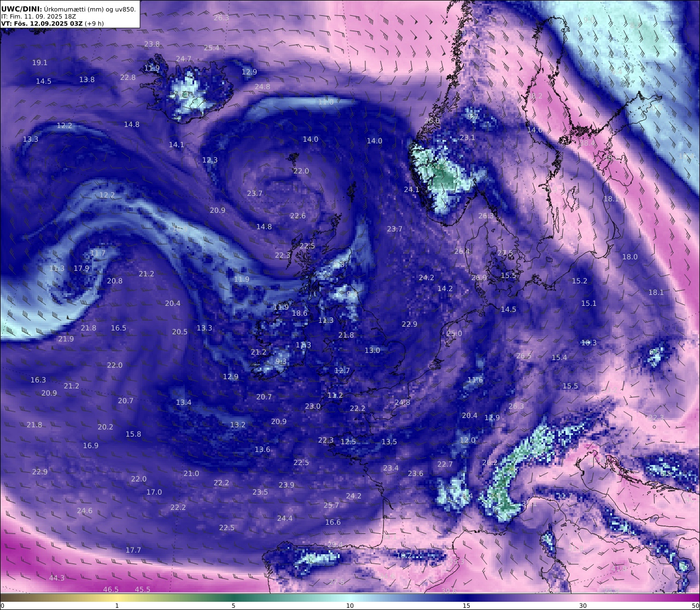This screenshot has height=610, width=700.
Task: Click the map value 16.5
Action: [118, 328]
